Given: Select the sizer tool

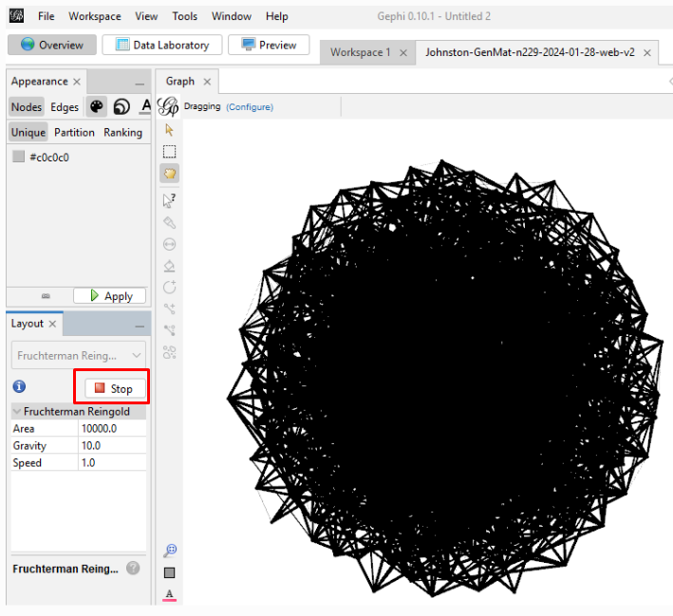Looking at the screenshot, I should pos(170,244).
